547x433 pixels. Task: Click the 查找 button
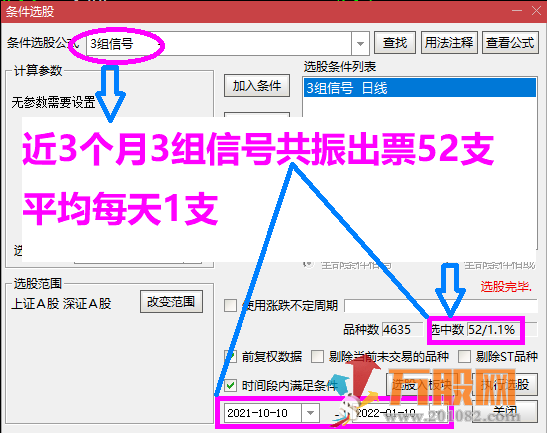pos(395,43)
